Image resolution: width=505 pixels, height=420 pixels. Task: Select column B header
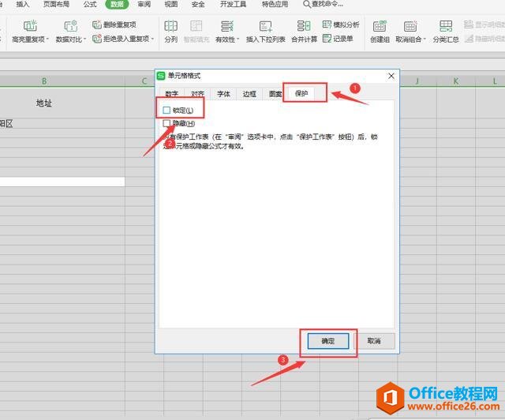44,81
